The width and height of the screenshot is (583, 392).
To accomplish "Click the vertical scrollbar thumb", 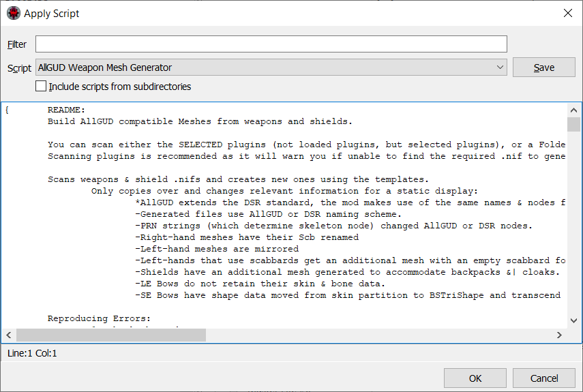I will pyautogui.click(x=573, y=125).
